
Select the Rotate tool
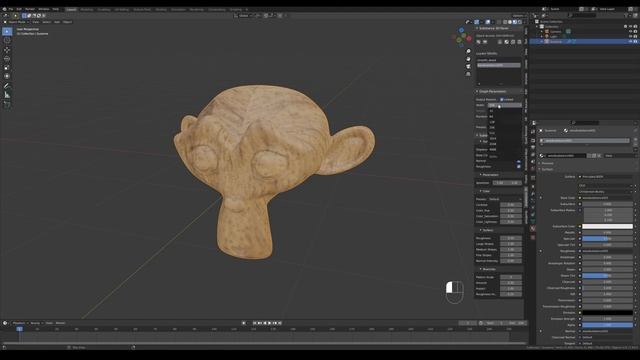pyautogui.click(x=7, y=59)
